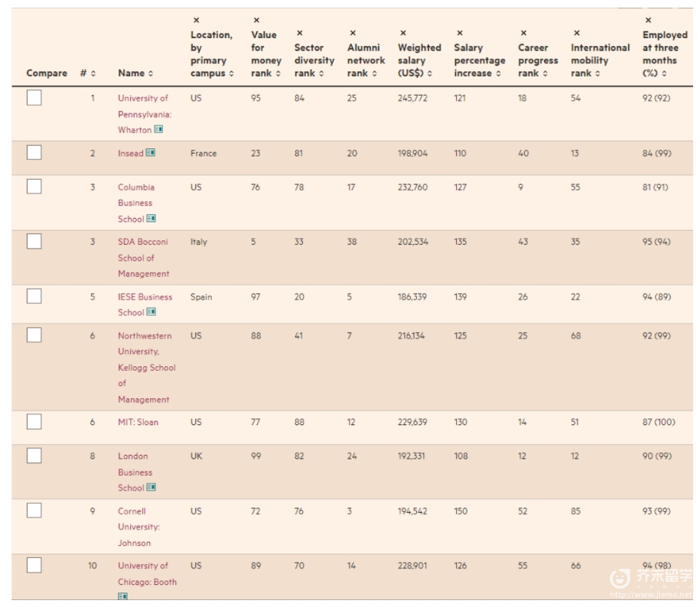Sort by Salary percentage increase
This screenshot has width=700, height=607.
click(498, 73)
